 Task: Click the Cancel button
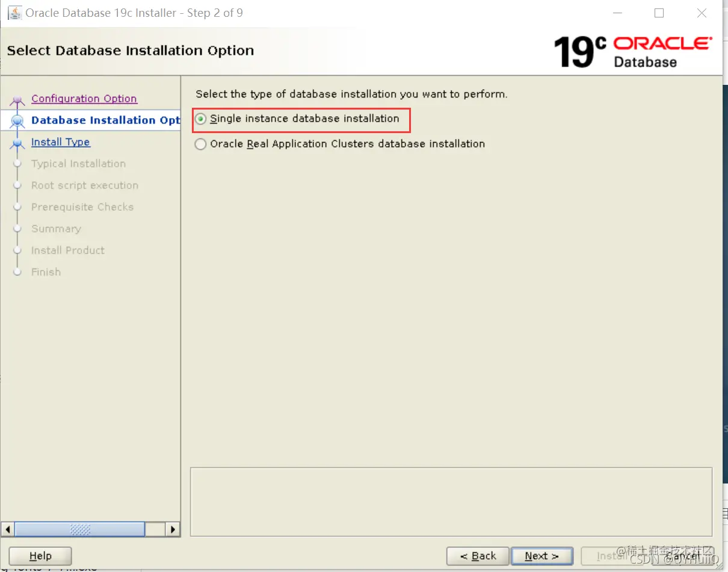(x=683, y=556)
